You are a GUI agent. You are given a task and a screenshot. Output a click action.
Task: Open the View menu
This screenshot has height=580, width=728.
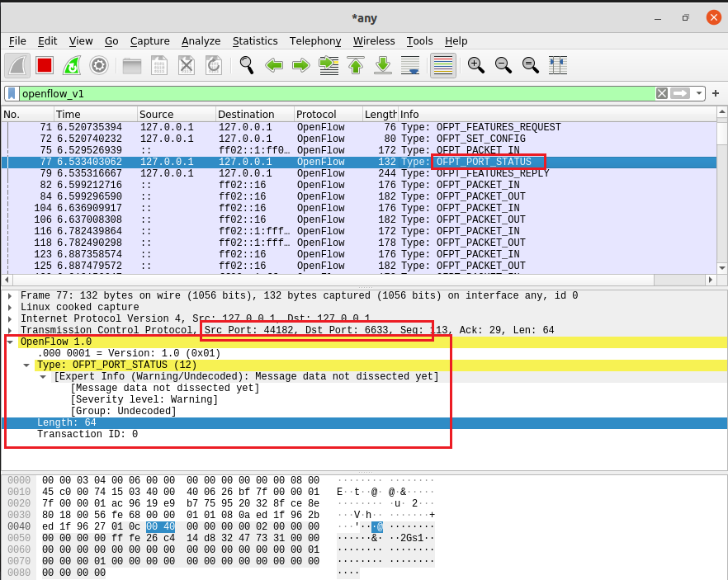(x=81, y=41)
